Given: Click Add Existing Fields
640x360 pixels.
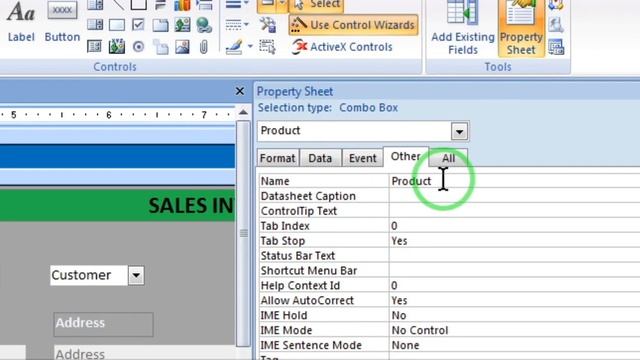Looking at the screenshot, I should (463, 28).
